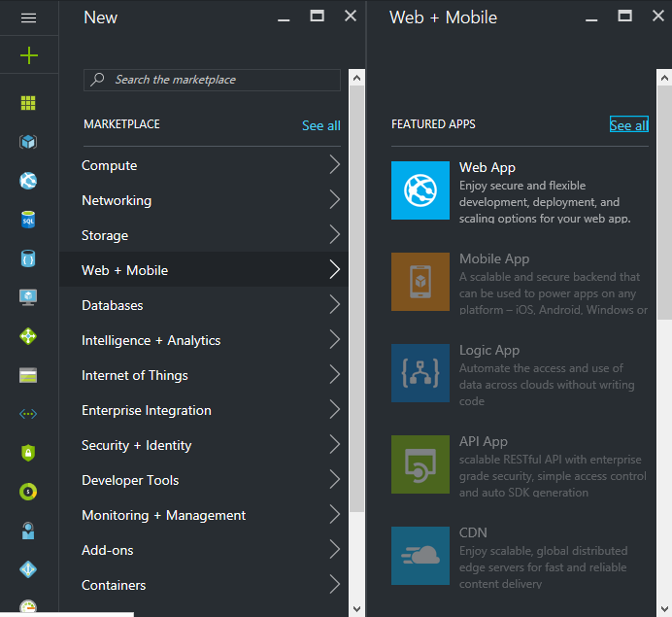Open Resource groups cube icon in sidebar
672x617 pixels.
(x=28, y=142)
